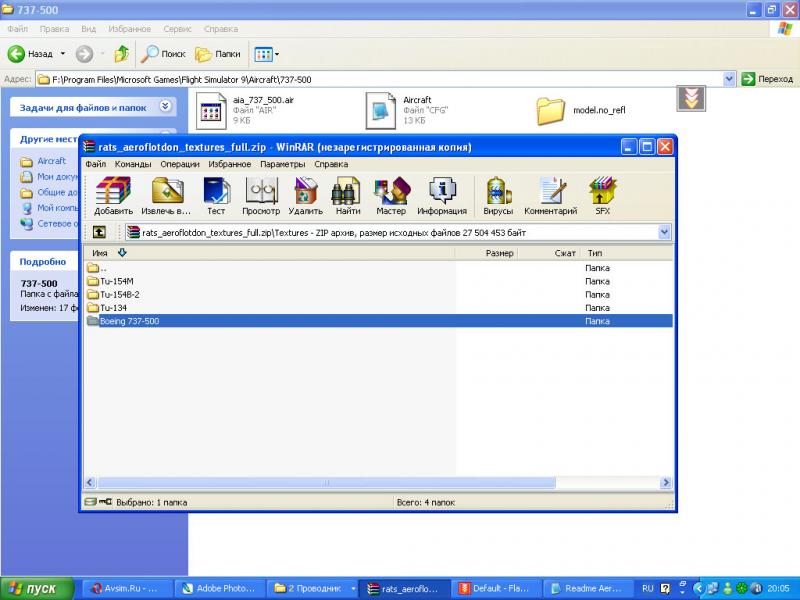Open the Back button history dropdown arrow
800x600 pixels.
pyautogui.click(x=63, y=54)
